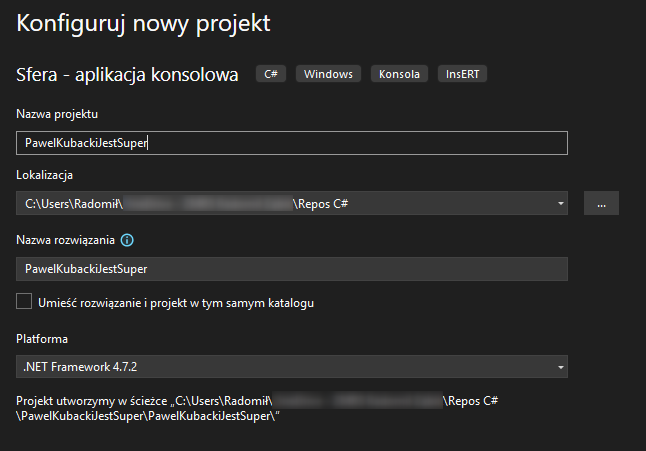Click into the Nazwa projektu text field
646x451 pixels.
point(292,143)
